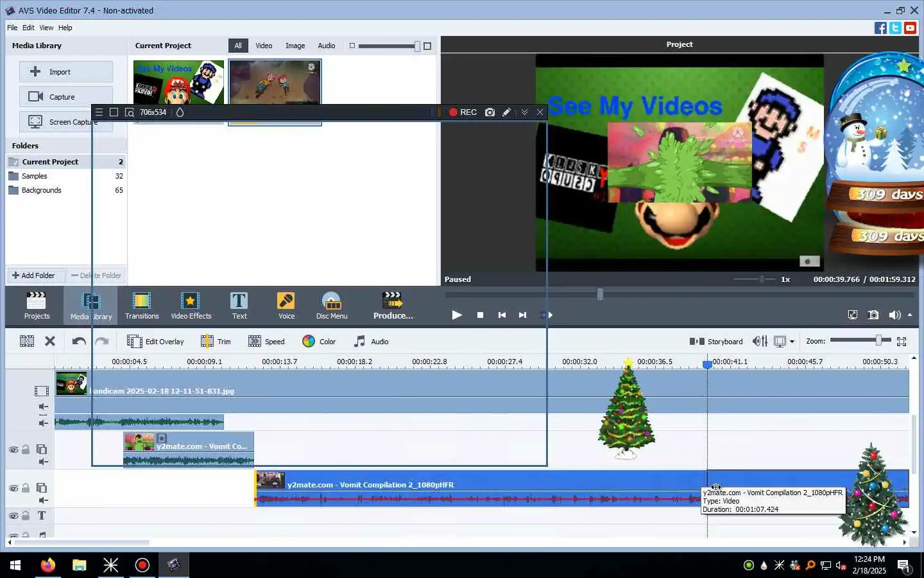Mute main video track audio
The width and height of the screenshot is (924, 578).
point(43,407)
